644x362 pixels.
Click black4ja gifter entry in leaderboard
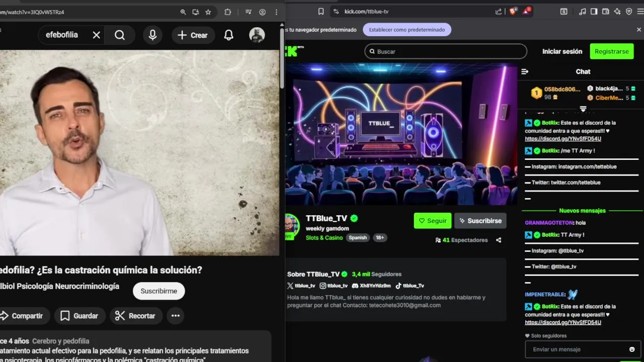611,88
